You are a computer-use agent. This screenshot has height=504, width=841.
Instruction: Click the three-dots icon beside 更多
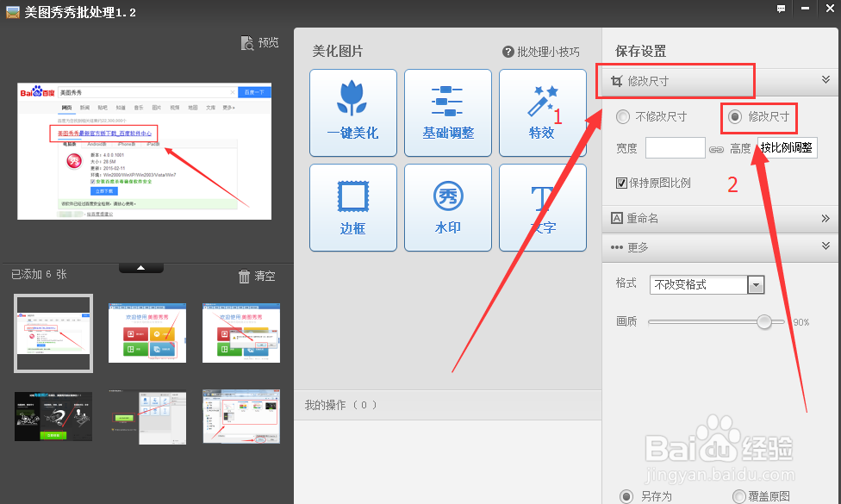(617, 247)
